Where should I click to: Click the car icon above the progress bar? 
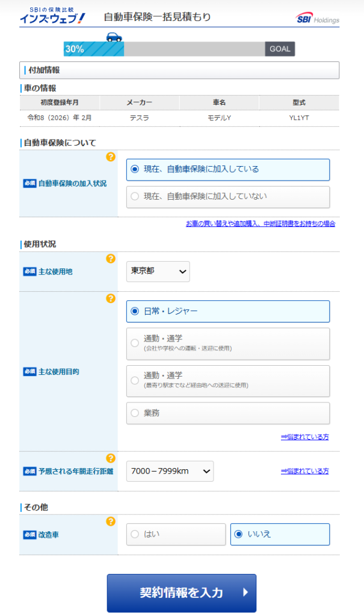(114, 37)
